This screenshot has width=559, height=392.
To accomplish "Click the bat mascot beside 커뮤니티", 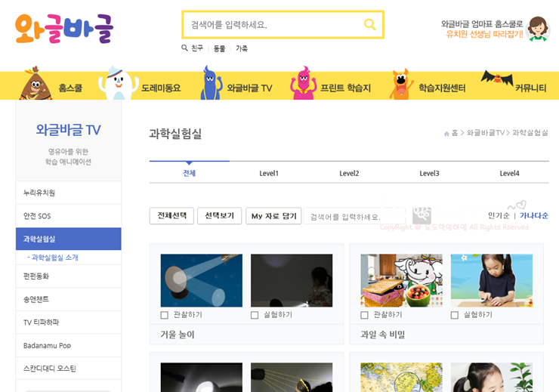I will 497,77.
